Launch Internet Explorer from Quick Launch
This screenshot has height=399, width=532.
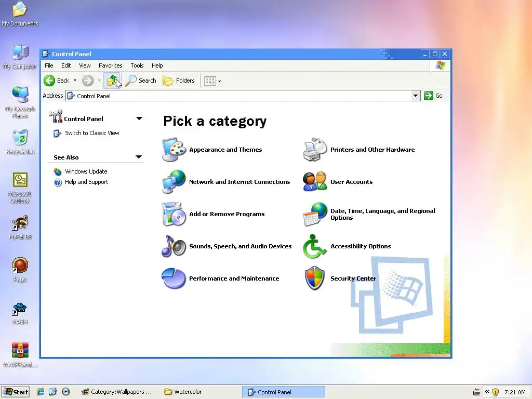tap(41, 392)
